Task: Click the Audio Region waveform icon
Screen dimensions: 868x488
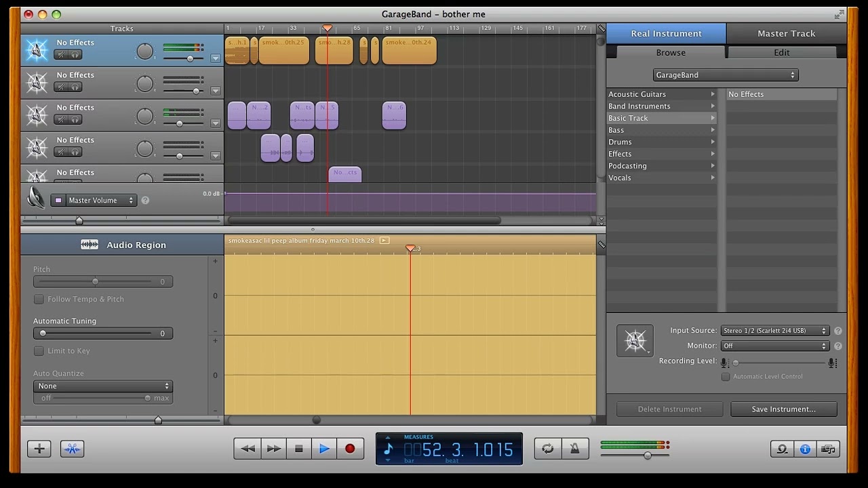Action: tap(90, 245)
